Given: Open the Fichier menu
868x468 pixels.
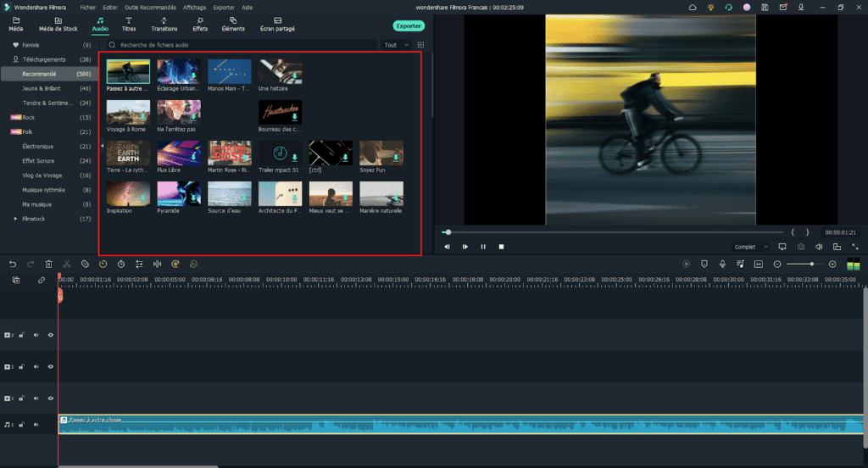Looking at the screenshot, I should pos(88,7).
